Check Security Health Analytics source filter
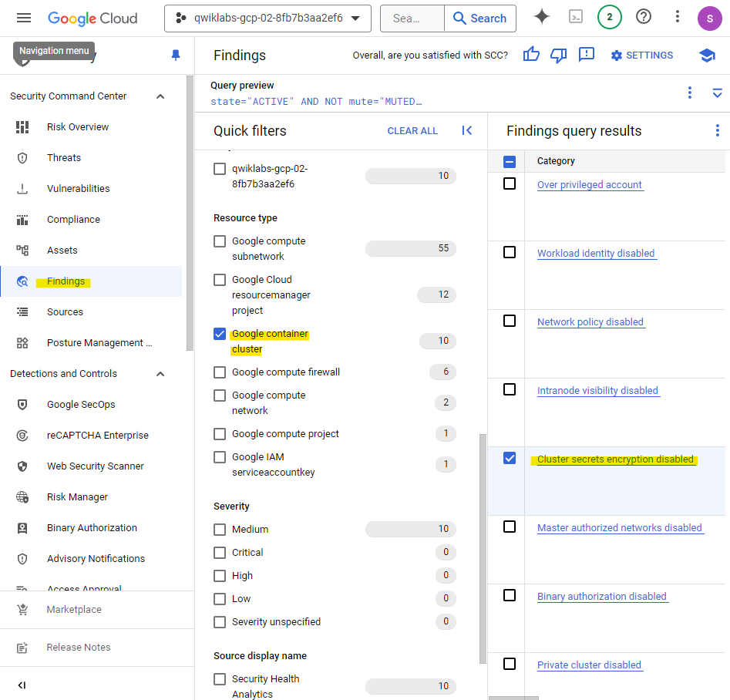Screen dimensions: 730x700 (220, 679)
